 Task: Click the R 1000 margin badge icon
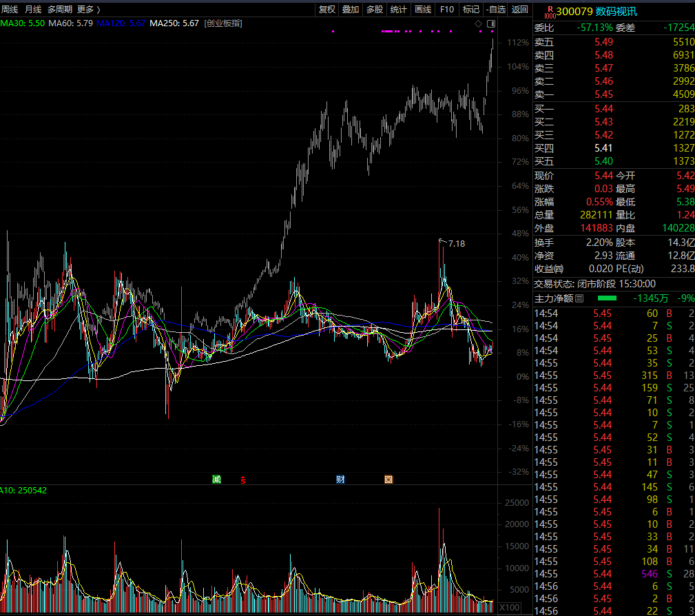tap(550, 12)
